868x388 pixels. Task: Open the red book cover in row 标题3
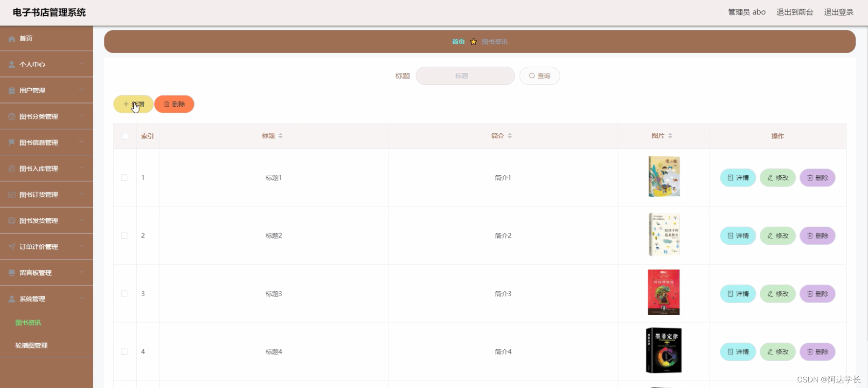[x=664, y=292]
